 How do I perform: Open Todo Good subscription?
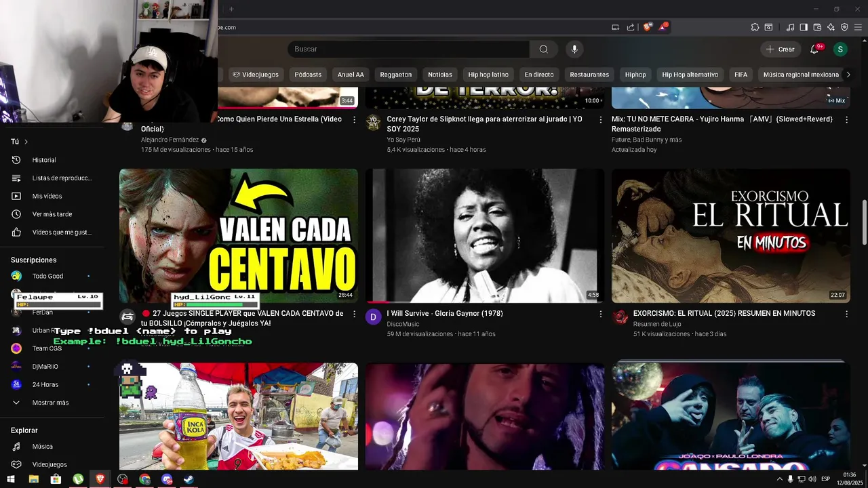(x=52, y=276)
